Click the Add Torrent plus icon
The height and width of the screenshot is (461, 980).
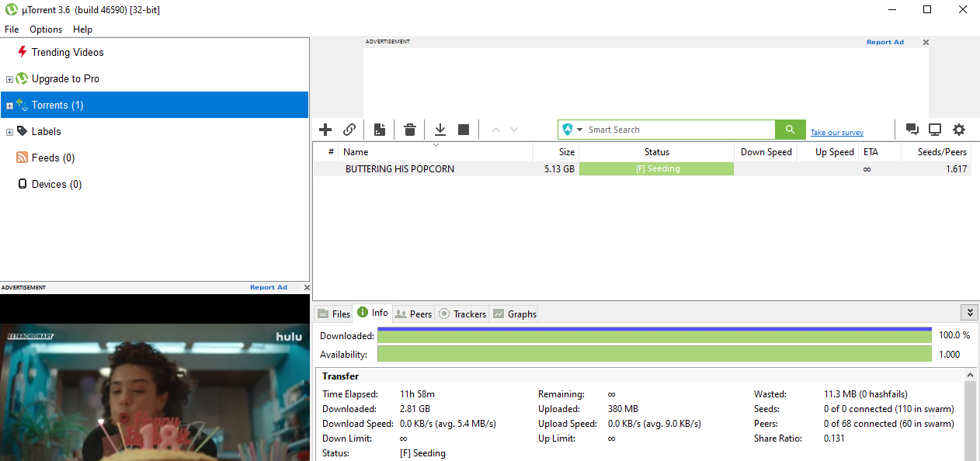[325, 130]
